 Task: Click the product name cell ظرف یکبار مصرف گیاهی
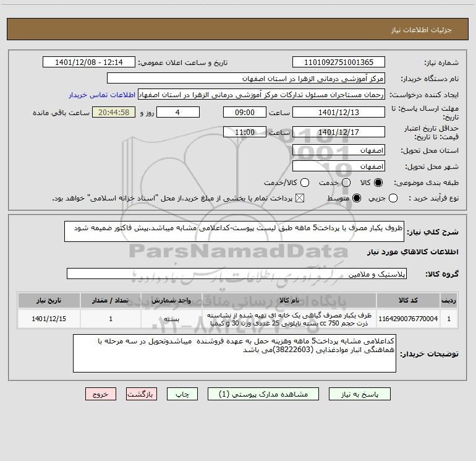(289, 319)
